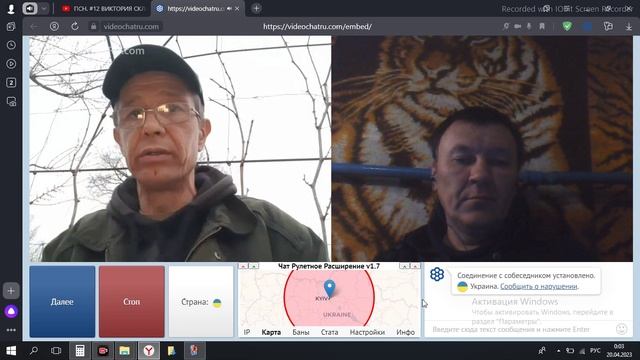640x360 pixels.
Task: Open File Explorer from the taskbar
Action: 124,351
